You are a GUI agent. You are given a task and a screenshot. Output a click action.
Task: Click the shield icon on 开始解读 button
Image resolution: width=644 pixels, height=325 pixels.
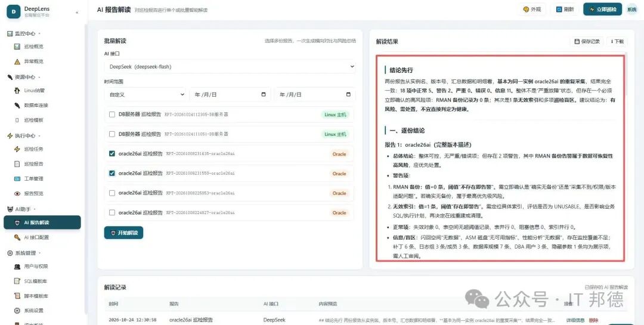coord(113,233)
